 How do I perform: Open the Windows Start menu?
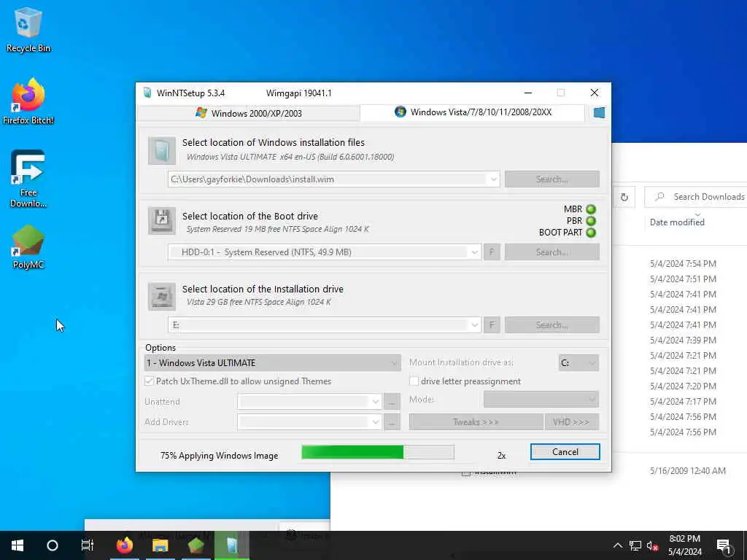point(18,545)
